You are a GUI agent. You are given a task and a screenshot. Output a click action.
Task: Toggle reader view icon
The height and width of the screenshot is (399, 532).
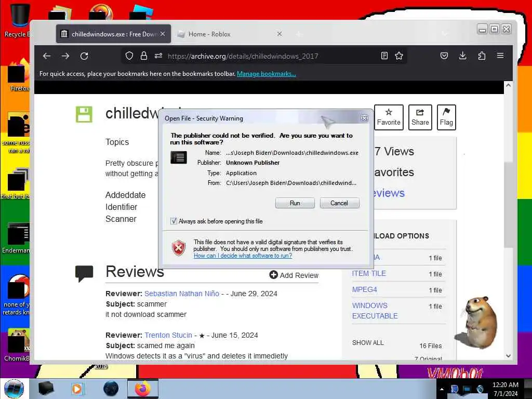click(384, 56)
